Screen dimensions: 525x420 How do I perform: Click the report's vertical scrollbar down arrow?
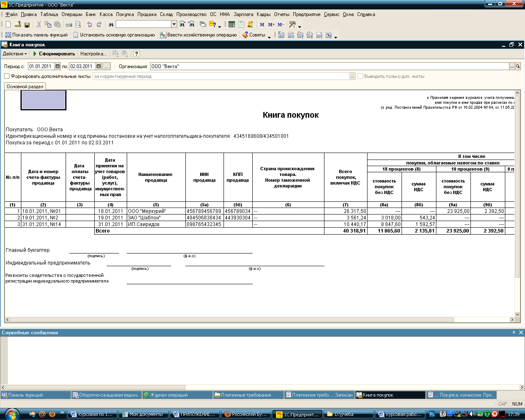click(518, 315)
